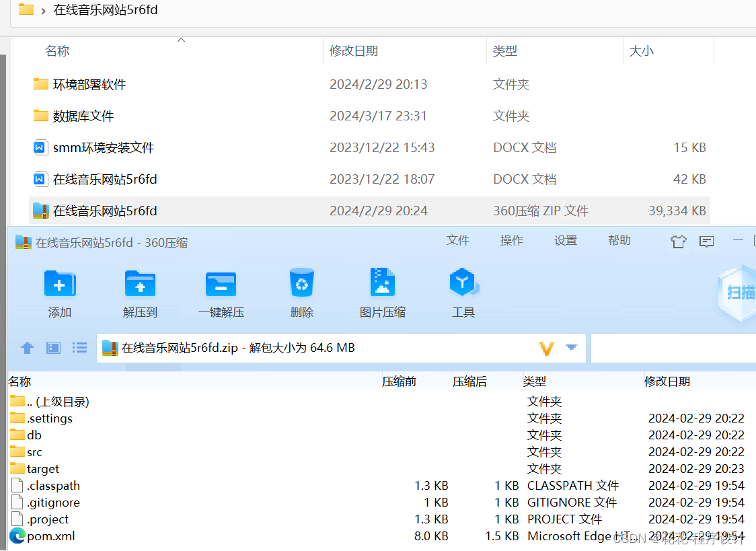Click the 一键解压 one-click extract icon
756x551 pixels.
pos(221,283)
